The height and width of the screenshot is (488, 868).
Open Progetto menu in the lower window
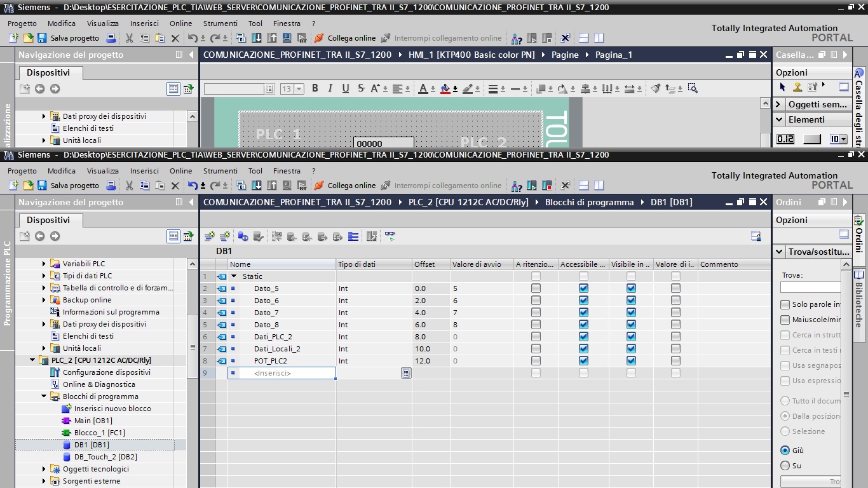tap(22, 171)
